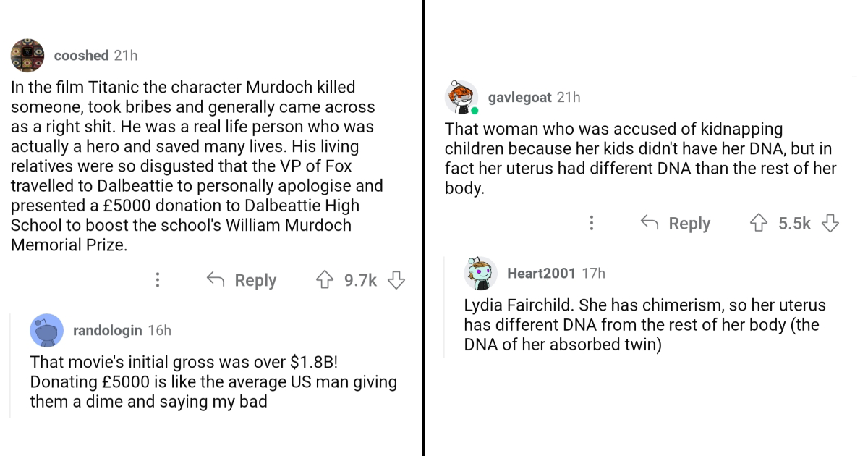Reply to gavlegoat's kidnapping comment
Viewport: 868px width, 456px height.
(689, 223)
